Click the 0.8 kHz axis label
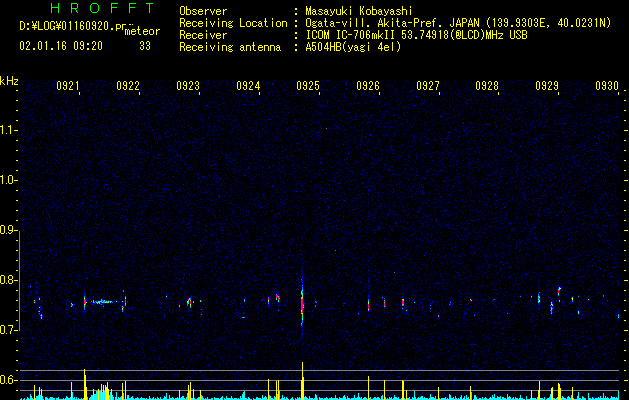 pyautogui.click(x=7, y=280)
